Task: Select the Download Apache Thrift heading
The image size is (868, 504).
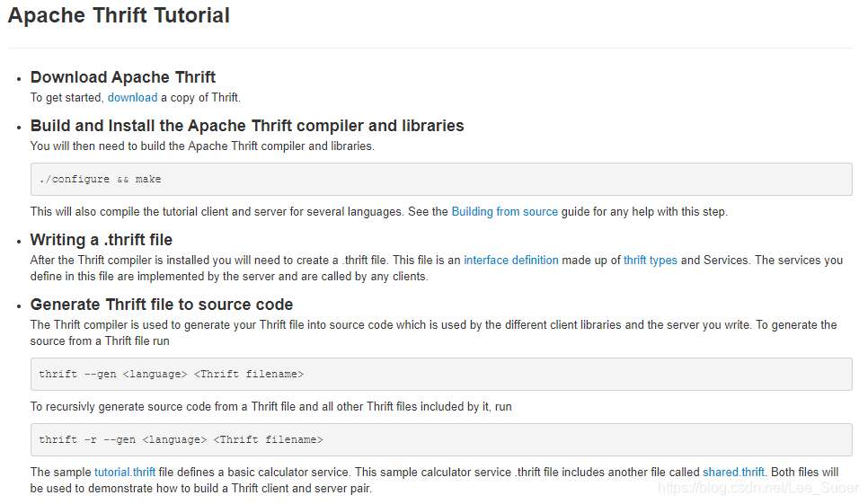Action: (123, 77)
